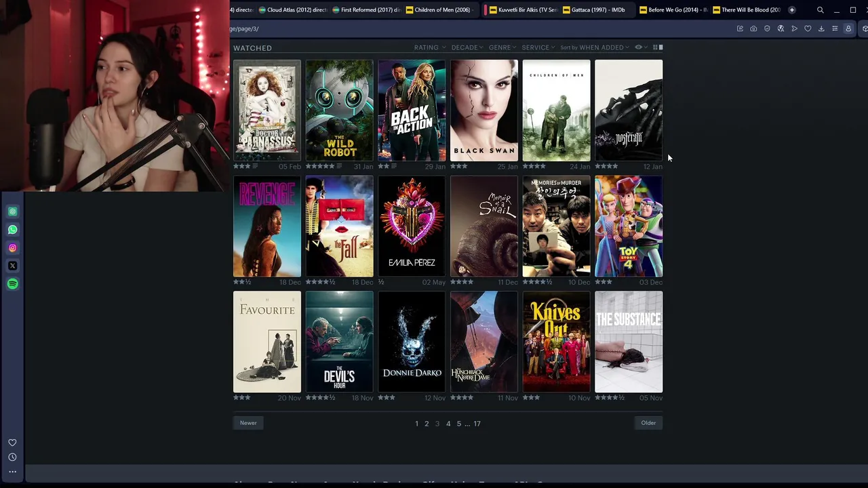Screen dimensions: 868x488
Task: Go to page 5 of watched films
Action: 458,424
